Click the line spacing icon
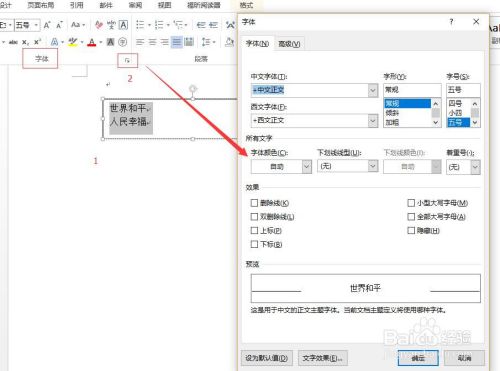 [206, 42]
